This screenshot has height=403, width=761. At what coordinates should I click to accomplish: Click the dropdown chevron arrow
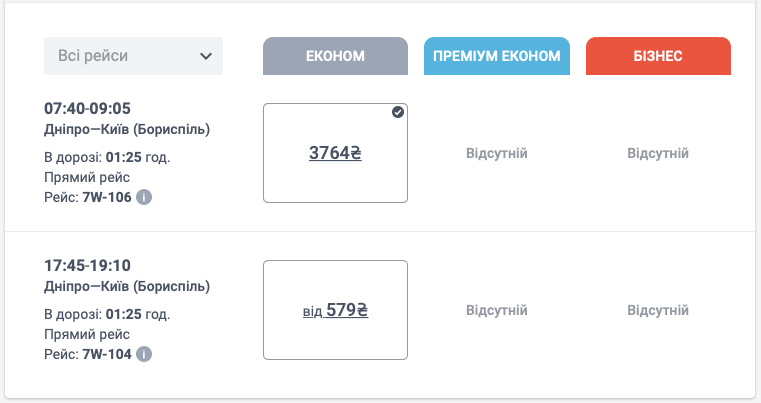206,56
